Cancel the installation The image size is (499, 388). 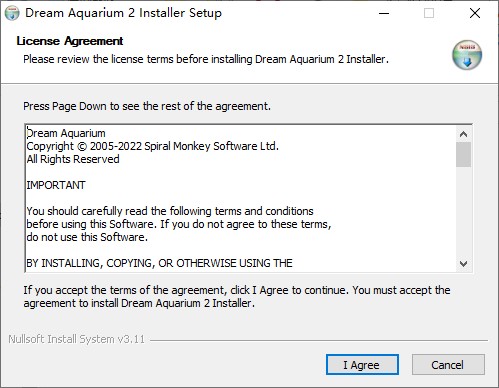448,365
